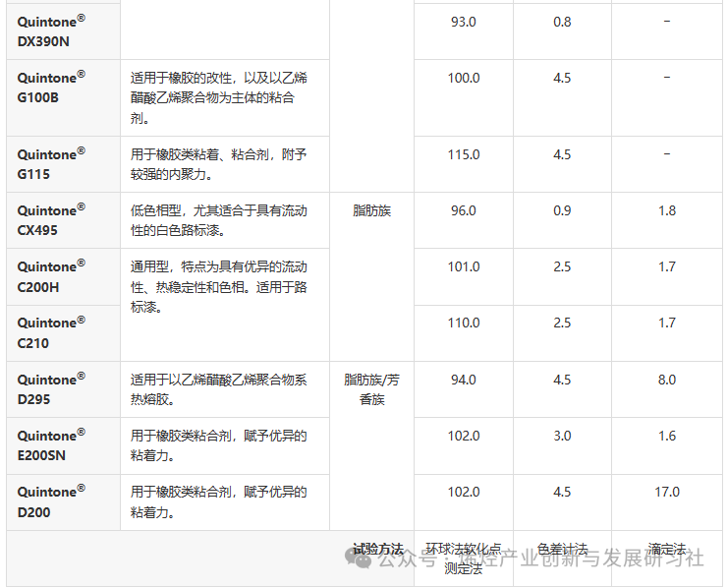Viewport: 728px width, 588px height.
Task: Click the 101.0 softening point value
Action: tap(464, 267)
